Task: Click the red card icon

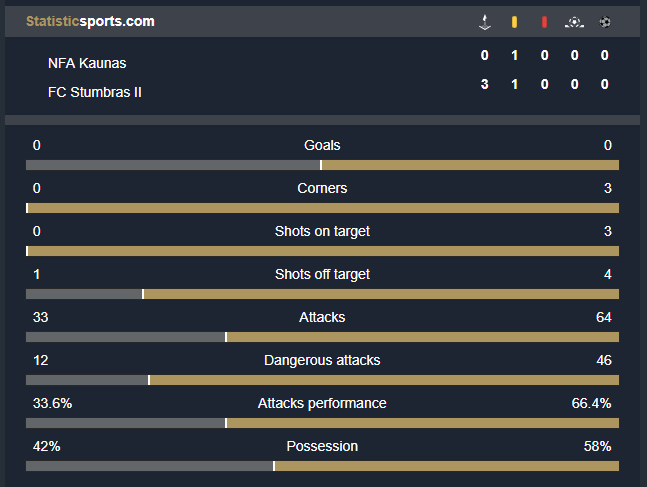Action: [544, 22]
